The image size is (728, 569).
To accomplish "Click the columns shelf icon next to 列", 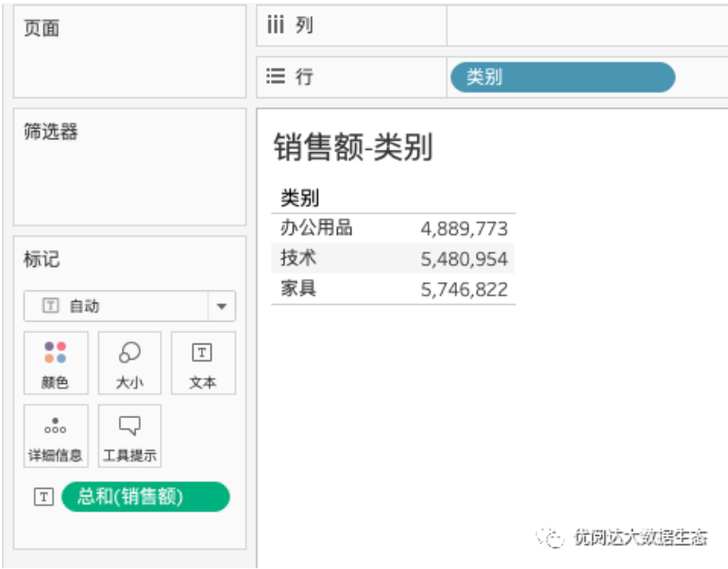I will tap(275, 25).
